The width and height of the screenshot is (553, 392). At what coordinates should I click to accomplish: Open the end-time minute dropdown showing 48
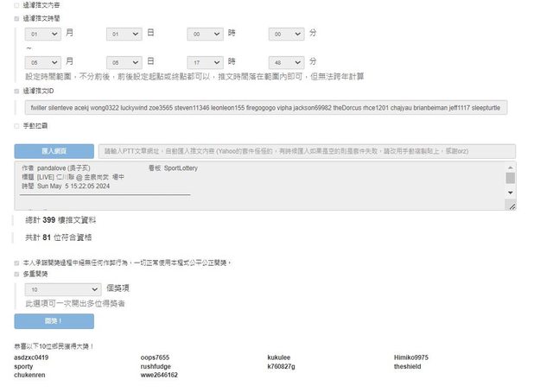287,62
